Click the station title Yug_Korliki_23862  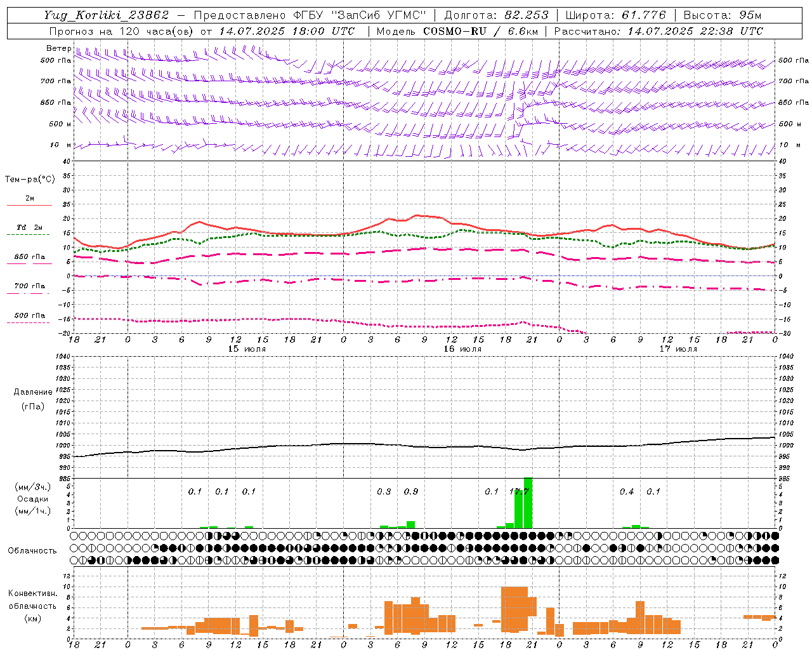coord(107,15)
